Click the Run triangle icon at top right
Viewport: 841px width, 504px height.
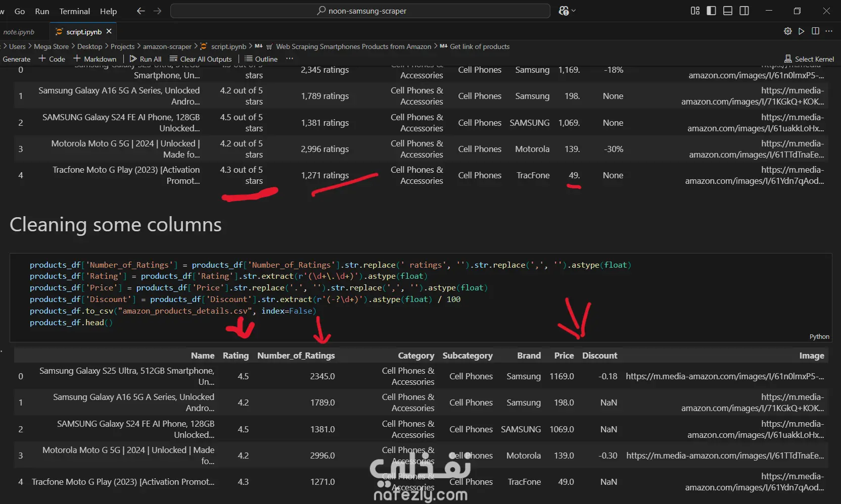point(802,31)
